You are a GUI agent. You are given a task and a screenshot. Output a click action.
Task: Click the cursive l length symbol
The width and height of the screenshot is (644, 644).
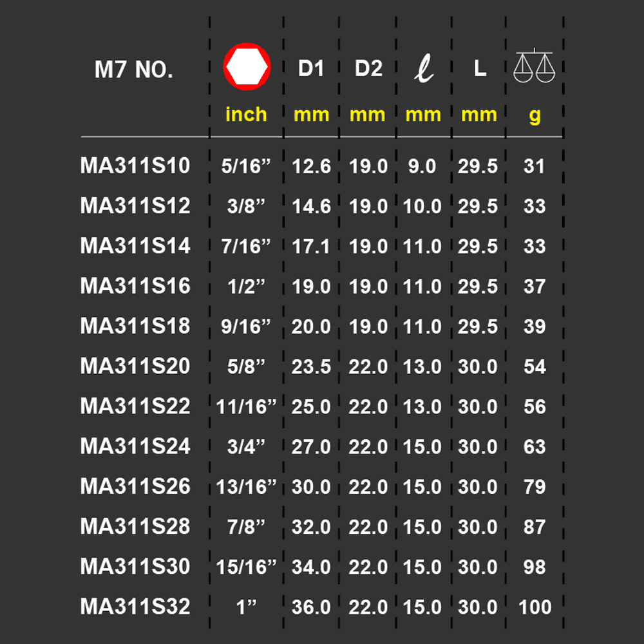[x=424, y=68]
